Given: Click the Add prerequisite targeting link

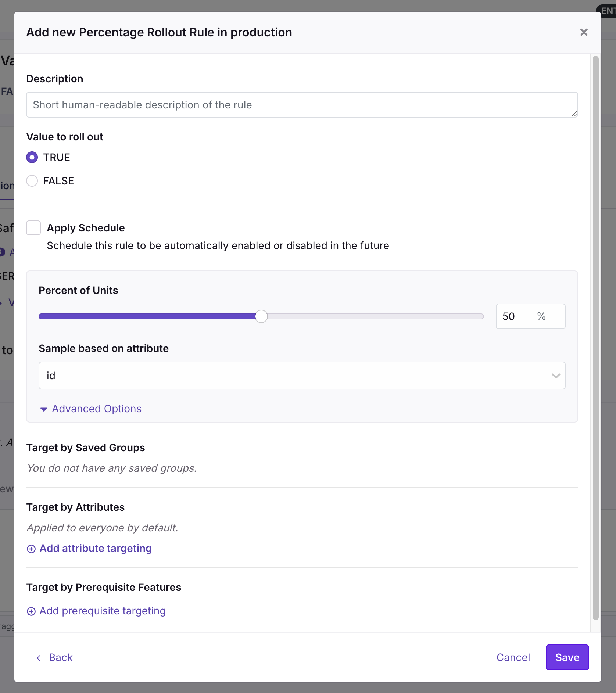Looking at the screenshot, I should (103, 611).
